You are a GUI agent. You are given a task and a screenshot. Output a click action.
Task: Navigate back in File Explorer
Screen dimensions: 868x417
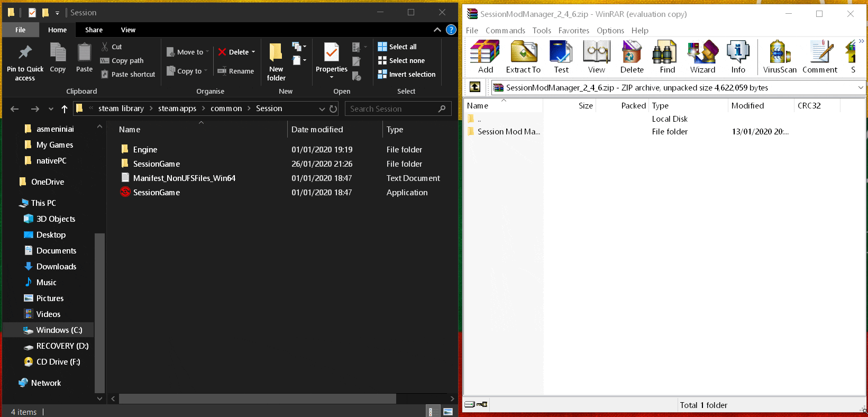tap(15, 108)
